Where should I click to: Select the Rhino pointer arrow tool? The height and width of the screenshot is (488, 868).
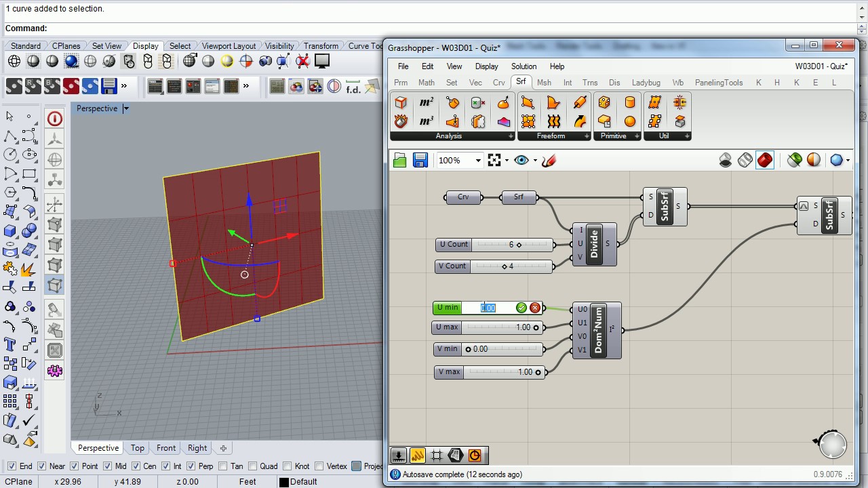coord(9,117)
